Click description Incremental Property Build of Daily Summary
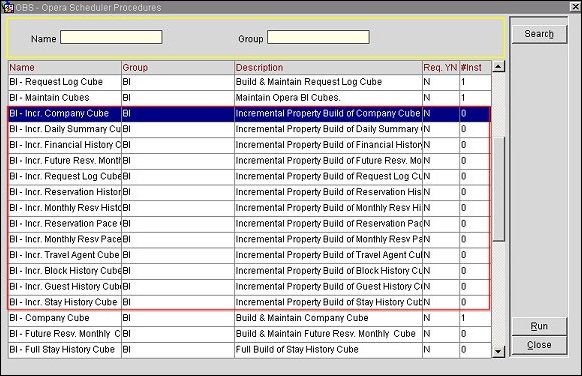 point(328,129)
